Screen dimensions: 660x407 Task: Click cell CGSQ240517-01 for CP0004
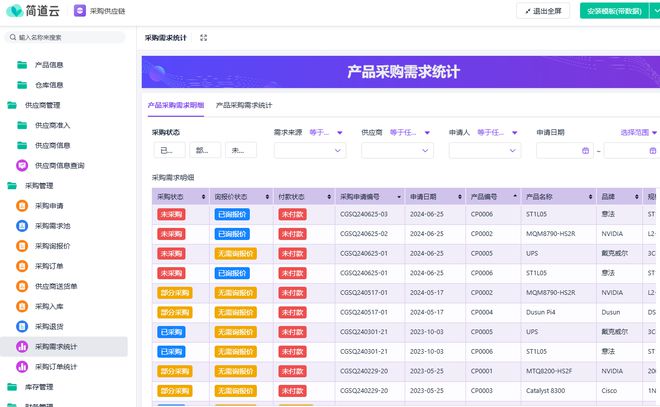tap(364, 312)
